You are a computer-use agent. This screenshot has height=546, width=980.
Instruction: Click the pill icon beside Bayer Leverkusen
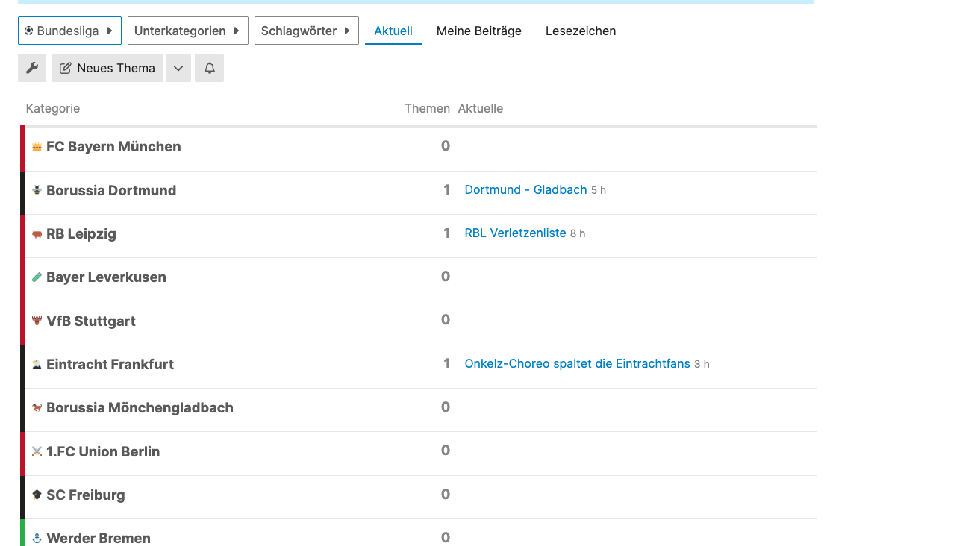[37, 277]
